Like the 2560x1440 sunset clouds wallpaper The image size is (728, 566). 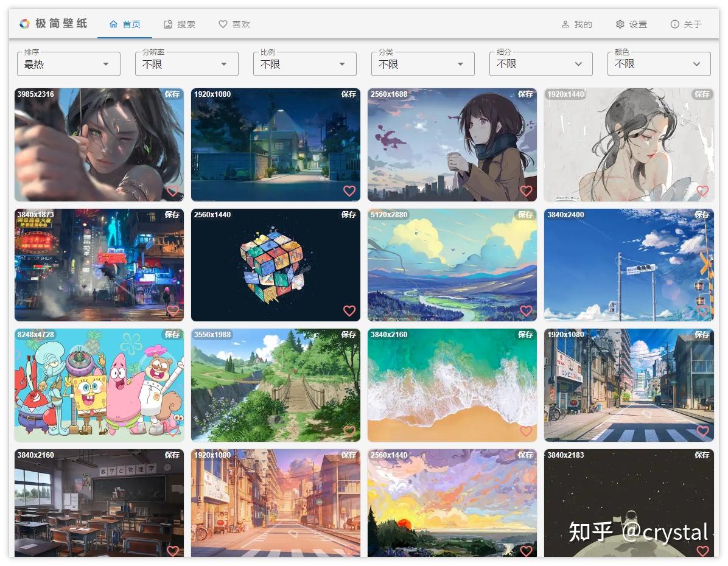[526, 551]
